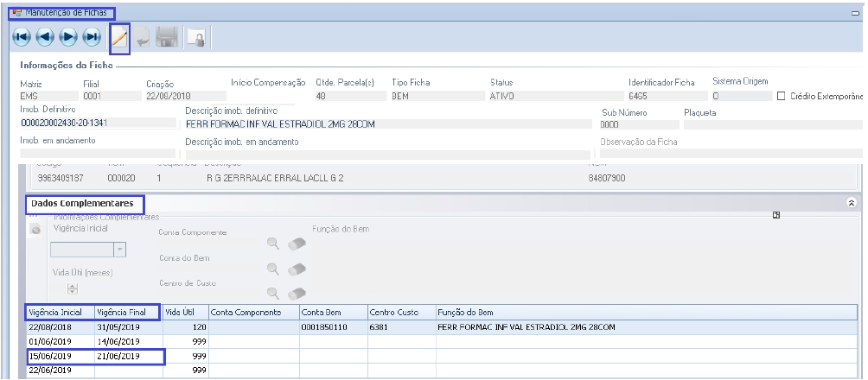Click the padlock toolbar icon
The height and width of the screenshot is (380, 868).
196,38
